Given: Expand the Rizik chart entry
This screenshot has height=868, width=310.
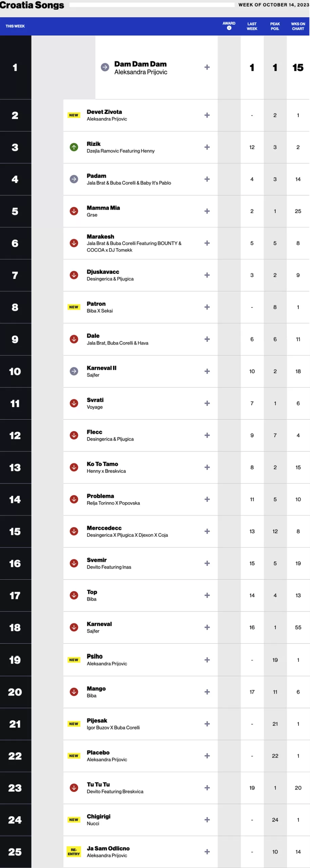Looking at the screenshot, I should (x=207, y=147).
